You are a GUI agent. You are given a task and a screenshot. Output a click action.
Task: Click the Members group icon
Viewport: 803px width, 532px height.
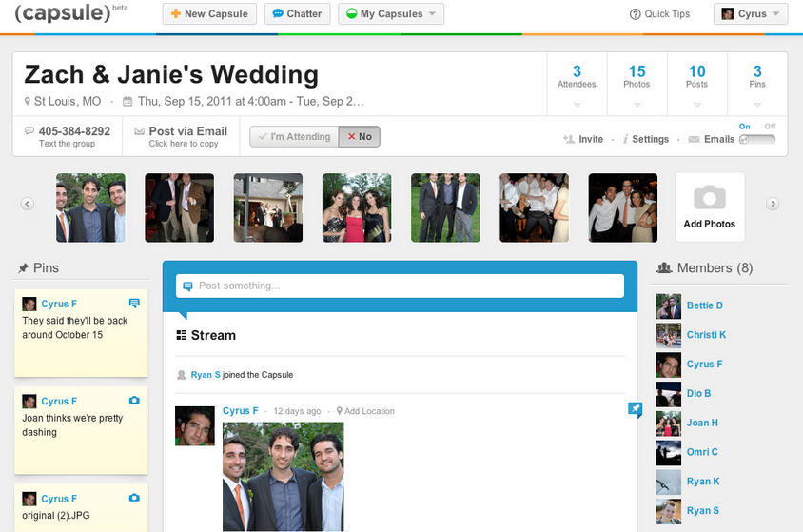[x=664, y=267]
